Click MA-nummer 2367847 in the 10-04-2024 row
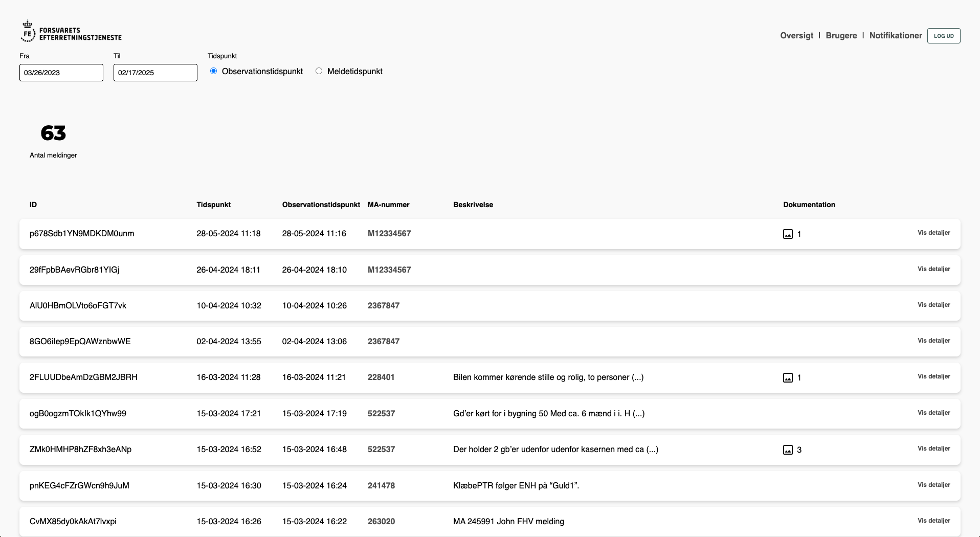This screenshot has width=980, height=537. (x=384, y=305)
